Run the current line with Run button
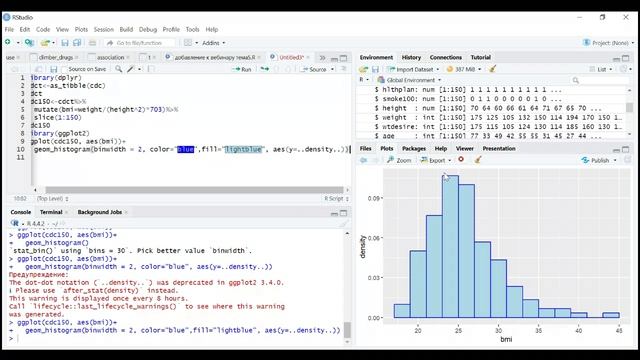Image resolution: width=640 pixels, height=360 pixels. 242,69
